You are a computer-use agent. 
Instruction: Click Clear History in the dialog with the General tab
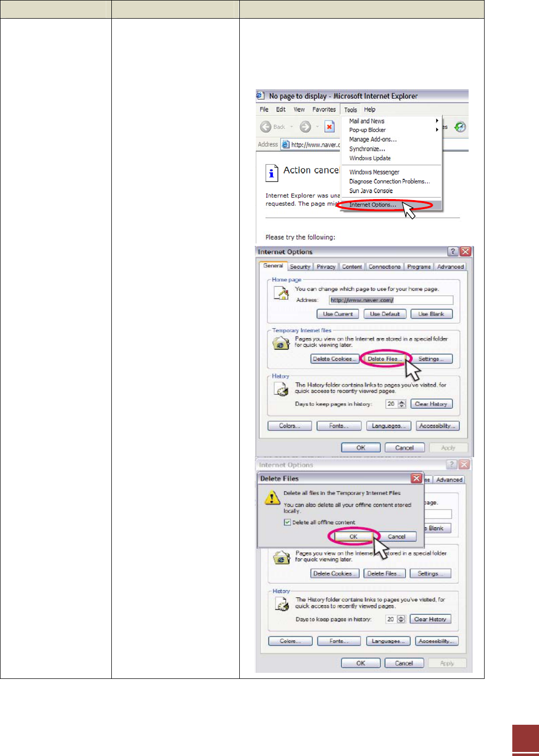(x=431, y=404)
